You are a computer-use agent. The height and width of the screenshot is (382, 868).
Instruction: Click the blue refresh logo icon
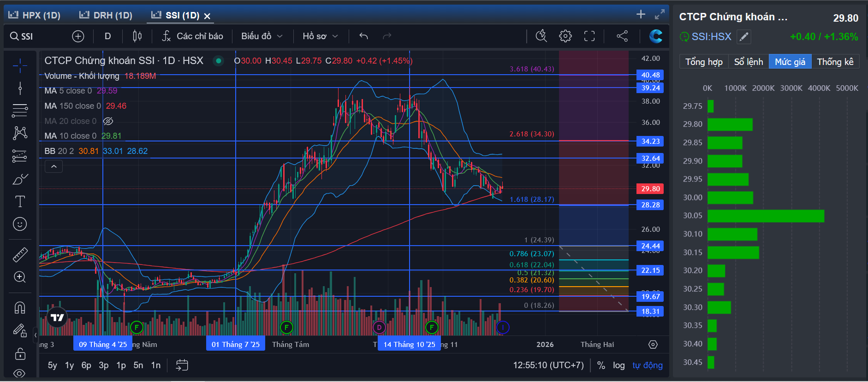click(x=655, y=36)
